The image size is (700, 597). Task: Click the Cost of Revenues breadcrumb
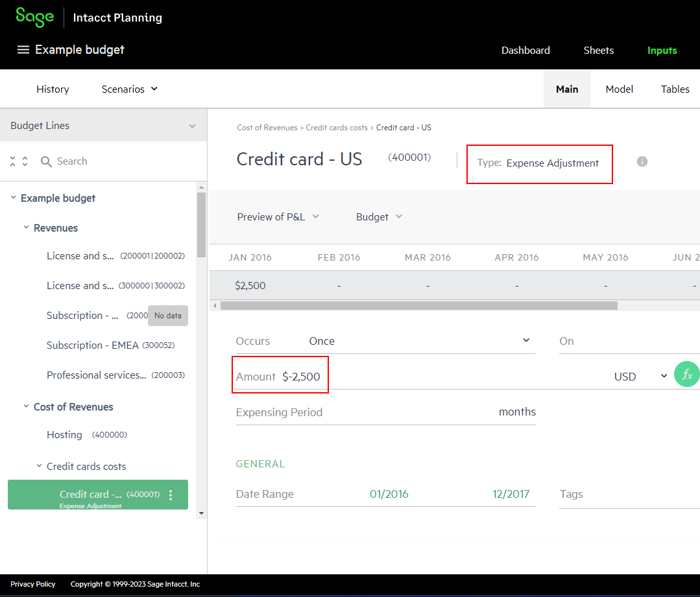267,128
